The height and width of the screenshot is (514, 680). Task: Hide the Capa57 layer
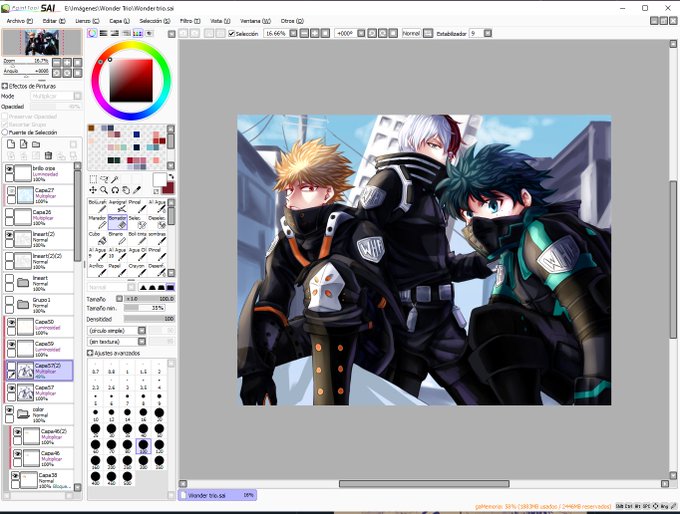(12, 388)
